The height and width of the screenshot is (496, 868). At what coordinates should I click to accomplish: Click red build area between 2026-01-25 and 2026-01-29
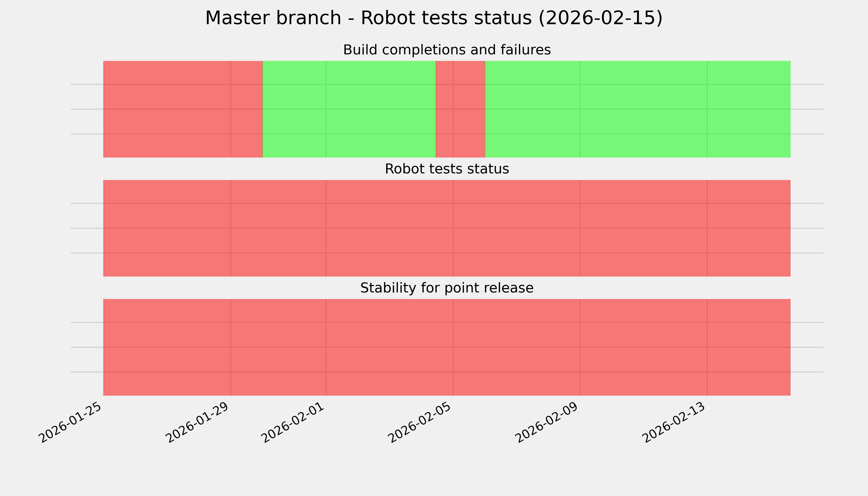(167, 109)
